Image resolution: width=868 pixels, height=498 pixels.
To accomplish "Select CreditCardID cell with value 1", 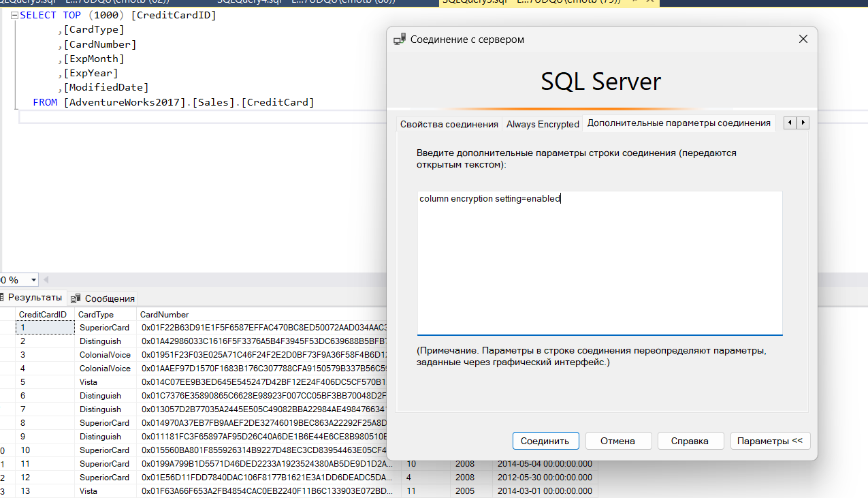I will (45, 328).
